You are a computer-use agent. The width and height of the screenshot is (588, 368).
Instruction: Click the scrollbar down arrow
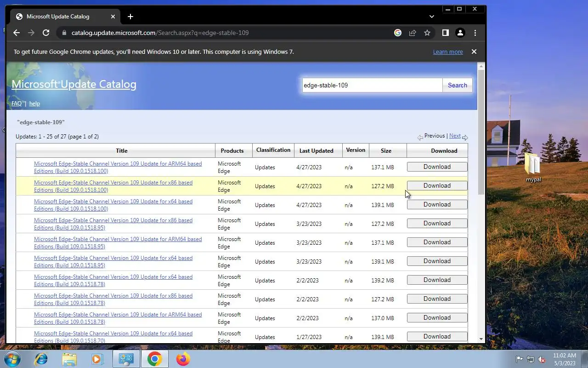tap(481, 339)
